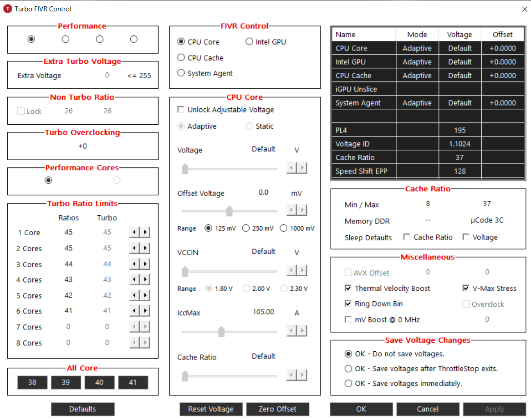
Task: Select third Performance profile radio button
Action: [x=100, y=39]
